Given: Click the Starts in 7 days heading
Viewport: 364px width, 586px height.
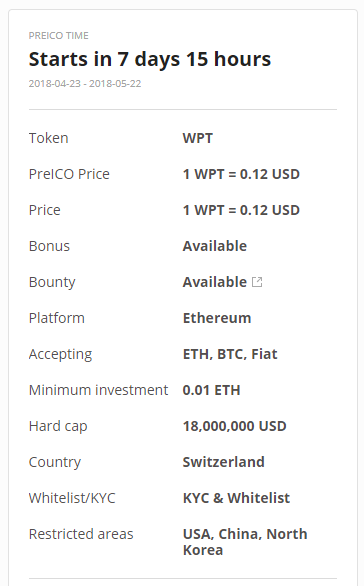Looking at the screenshot, I should pyautogui.click(x=150, y=59).
